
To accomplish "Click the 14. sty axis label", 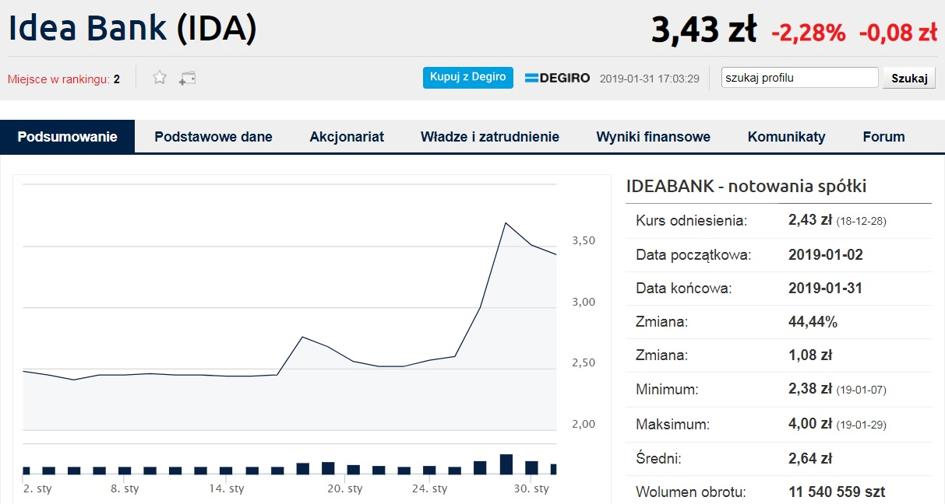I will tap(227, 488).
